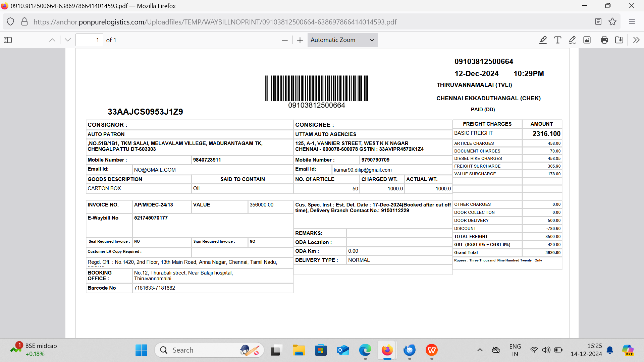Select the highlight annotation tool
The width and height of the screenshot is (644, 362).
pos(543,40)
